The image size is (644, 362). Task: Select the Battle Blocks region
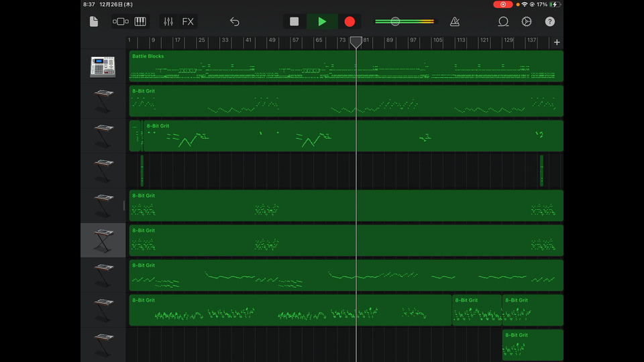[346, 66]
